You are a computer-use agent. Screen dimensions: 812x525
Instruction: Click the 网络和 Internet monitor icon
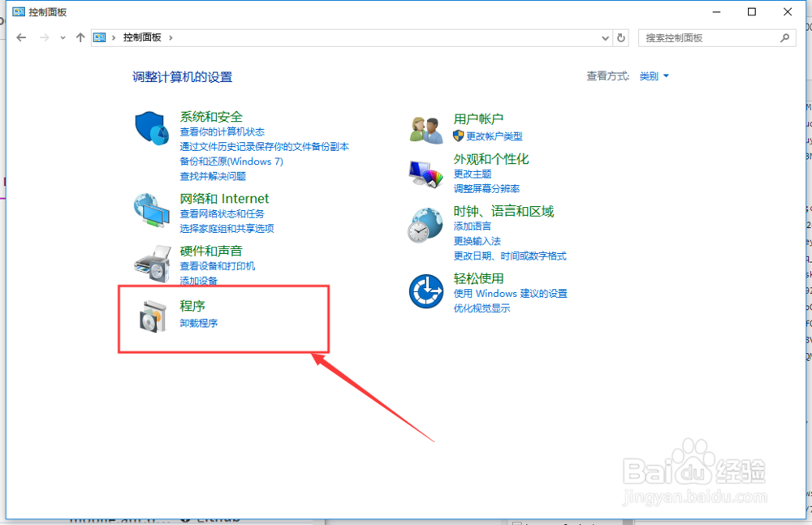pyautogui.click(x=151, y=208)
